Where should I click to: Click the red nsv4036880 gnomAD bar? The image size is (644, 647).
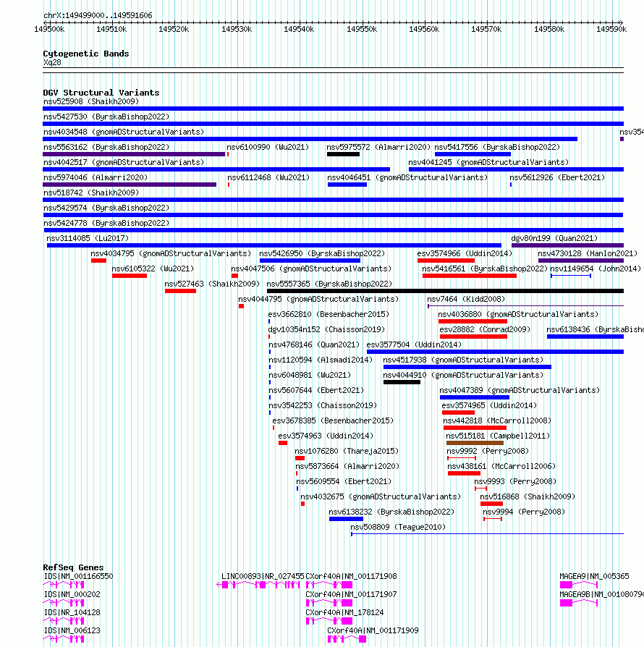[473, 321]
